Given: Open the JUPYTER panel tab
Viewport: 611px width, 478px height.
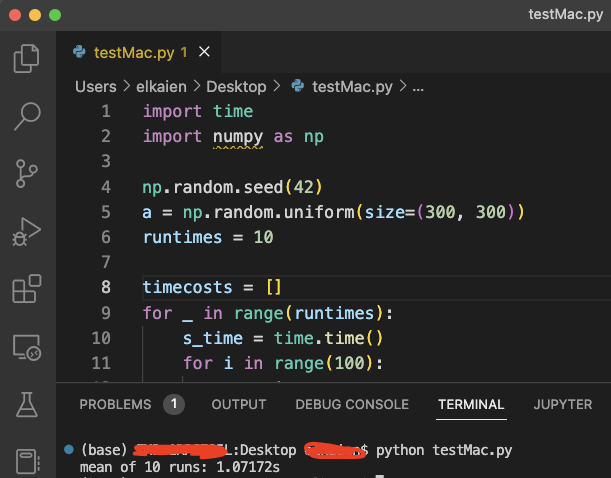Looking at the screenshot, I should [x=563, y=404].
